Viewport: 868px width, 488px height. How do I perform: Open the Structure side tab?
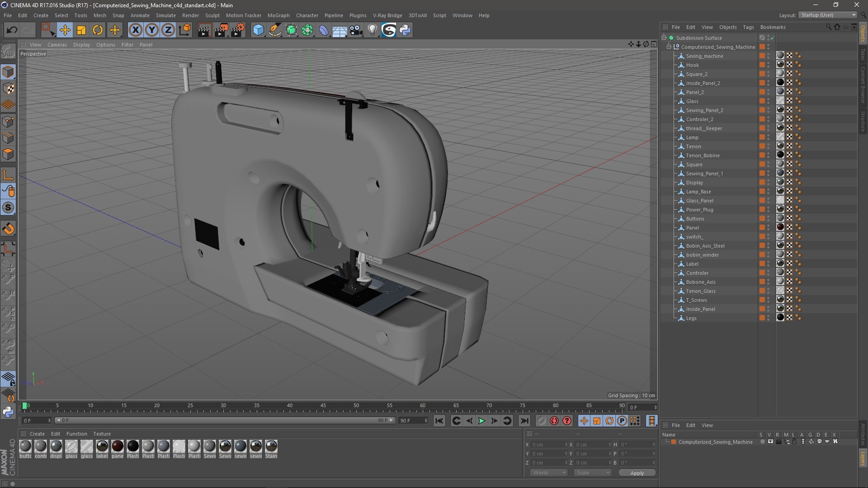click(x=863, y=121)
